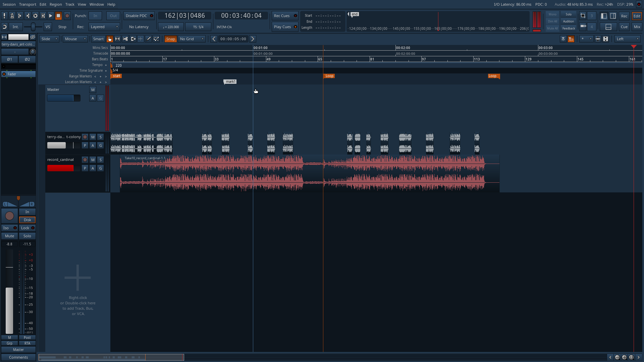Select the Cut mode scissors tool
Viewport: 644px width, 362px height.
point(125,39)
